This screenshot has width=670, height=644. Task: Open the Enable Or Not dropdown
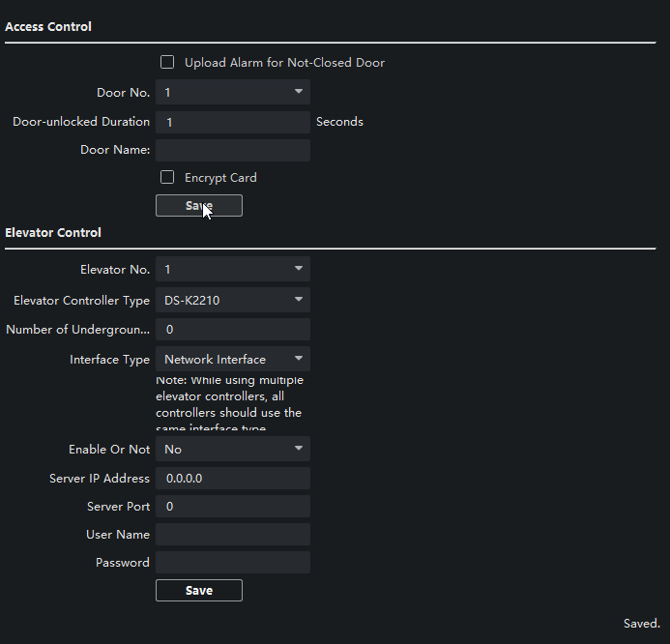(232, 450)
